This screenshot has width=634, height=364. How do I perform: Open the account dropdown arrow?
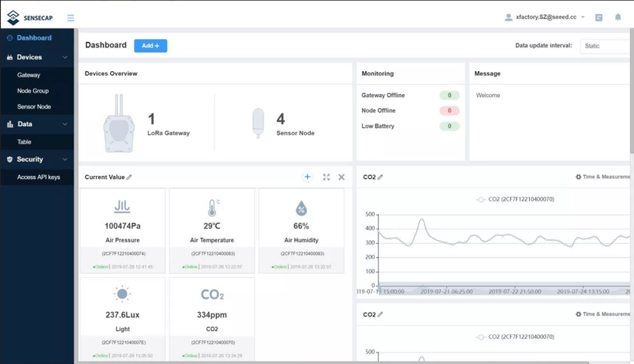pyautogui.click(x=583, y=18)
